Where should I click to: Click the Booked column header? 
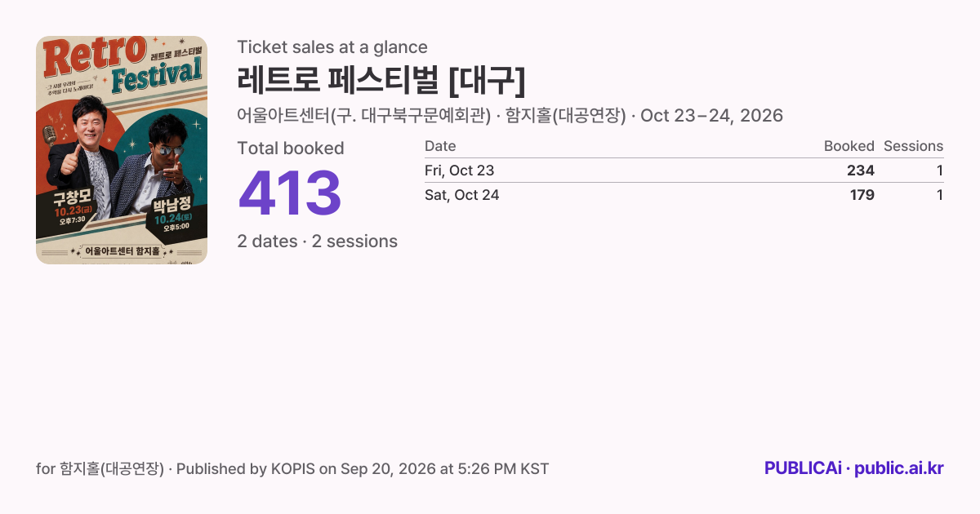[x=849, y=146]
